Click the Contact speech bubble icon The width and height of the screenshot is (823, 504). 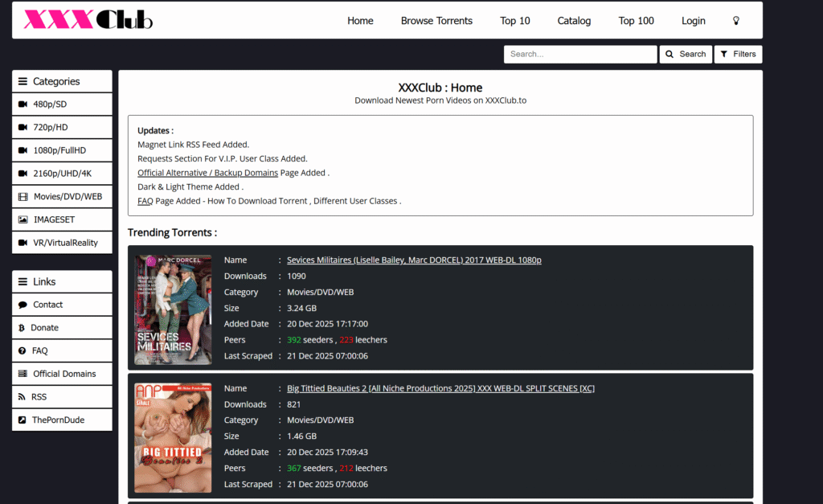click(23, 305)
